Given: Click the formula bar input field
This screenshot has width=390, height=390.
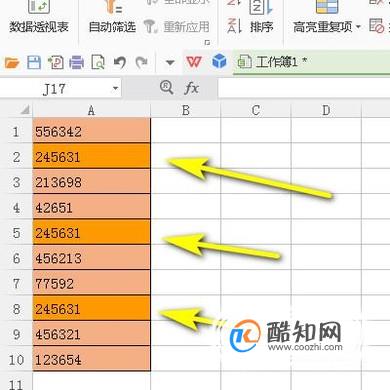Looking at the screenshot, I should click(304, 88).
